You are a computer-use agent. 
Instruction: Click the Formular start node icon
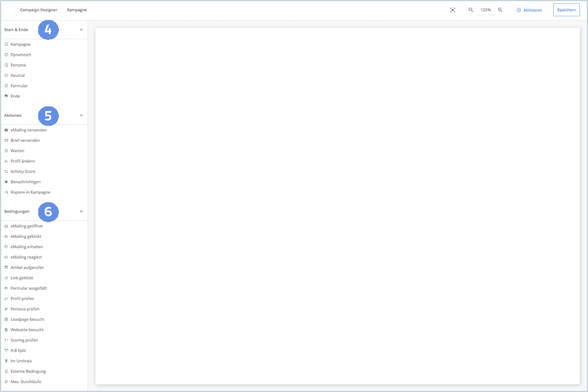click(6, 86)
